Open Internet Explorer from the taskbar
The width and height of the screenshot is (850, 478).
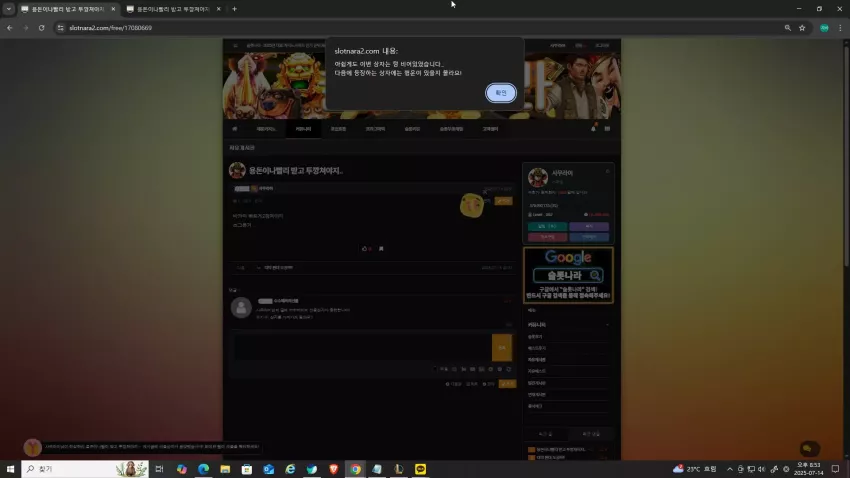pyautogui.click(x=290, y=469)
